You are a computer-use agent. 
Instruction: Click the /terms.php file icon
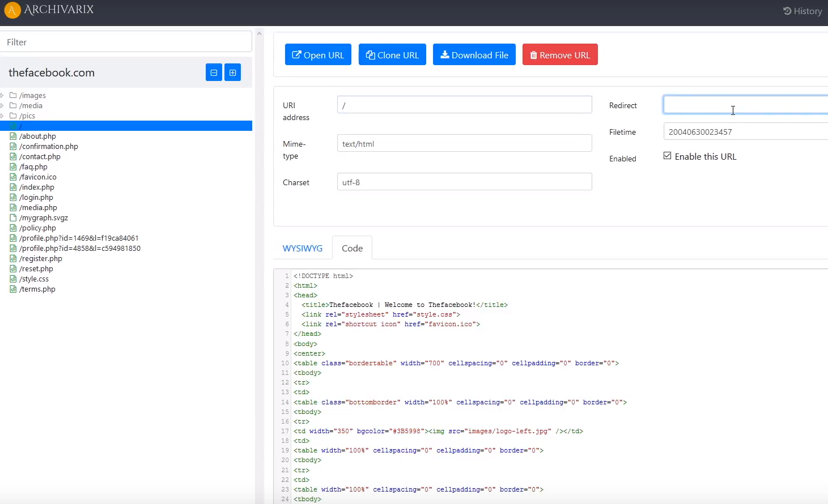tap(13, 289)
